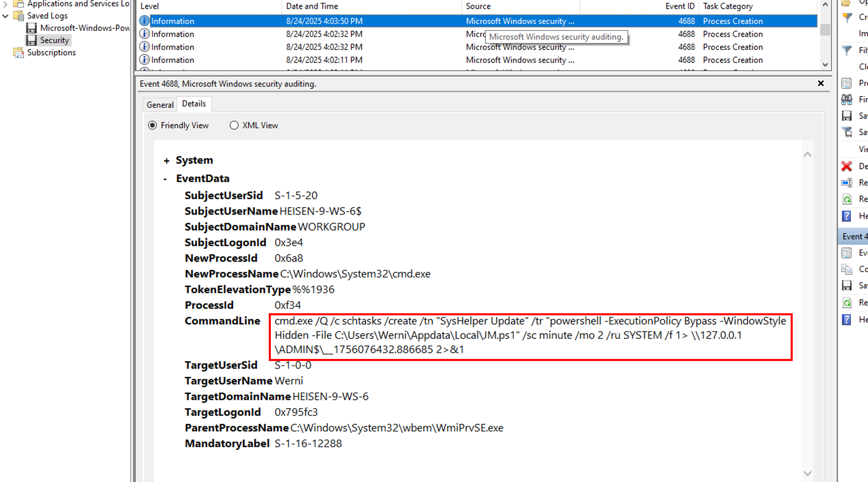This screenshot has height=482, width=868.
Task: Open the Details tab
Action: click(194, 104)
